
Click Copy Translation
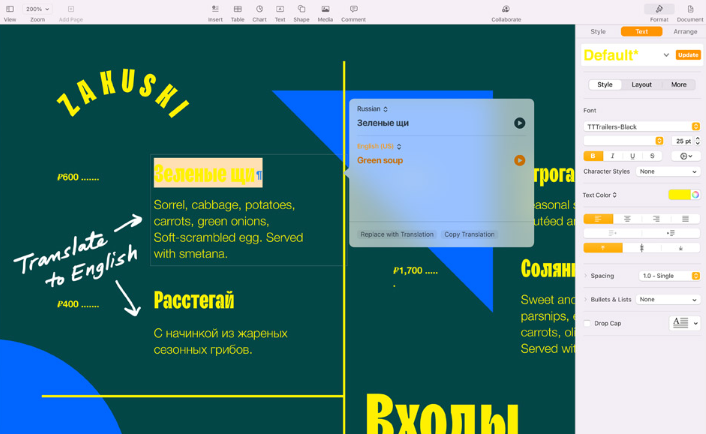(469, 235)
